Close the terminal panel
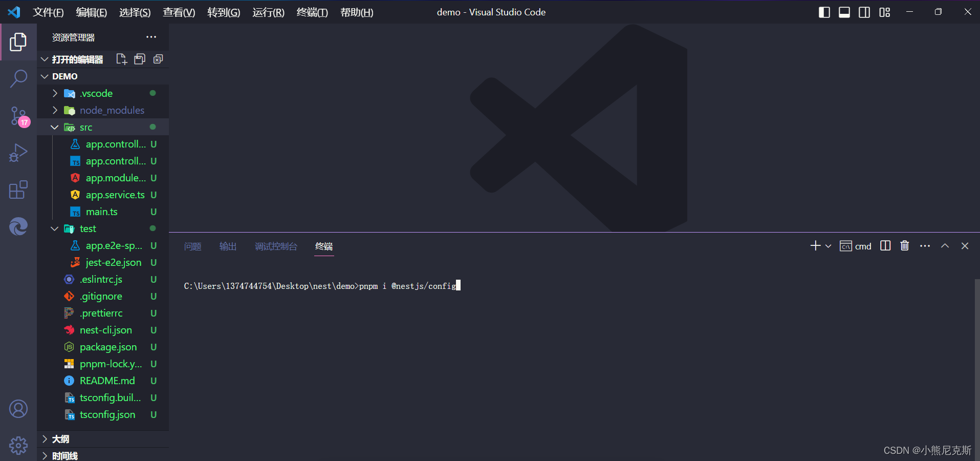Image resolution: width=980 pixels, height=461 pixels. [965, 246]
